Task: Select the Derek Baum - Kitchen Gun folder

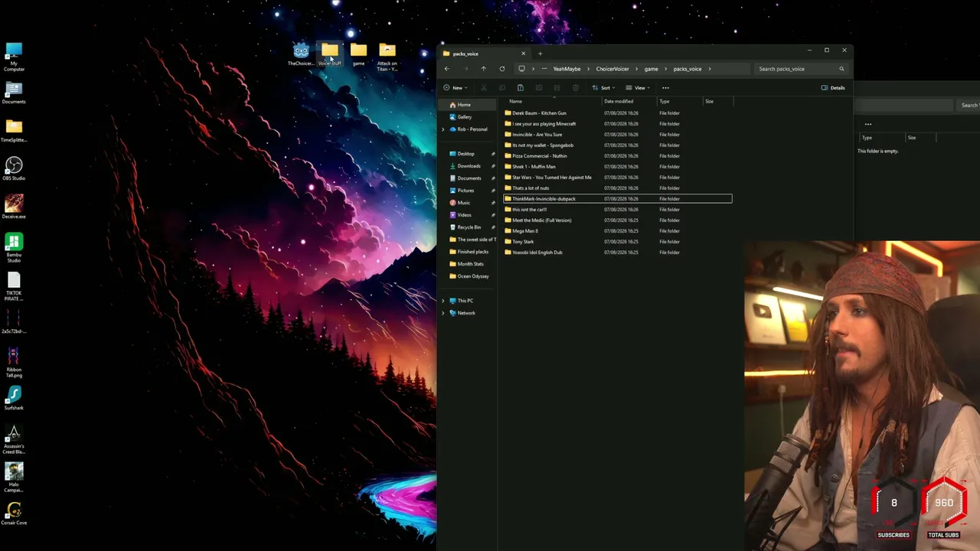Action: [x=617, y=113]
